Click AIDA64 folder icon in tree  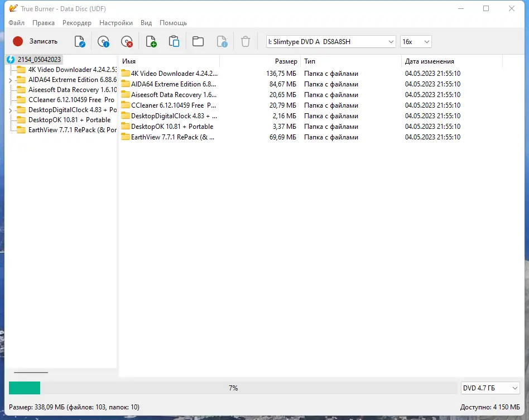pyautogui.click(x=21, y=80)
